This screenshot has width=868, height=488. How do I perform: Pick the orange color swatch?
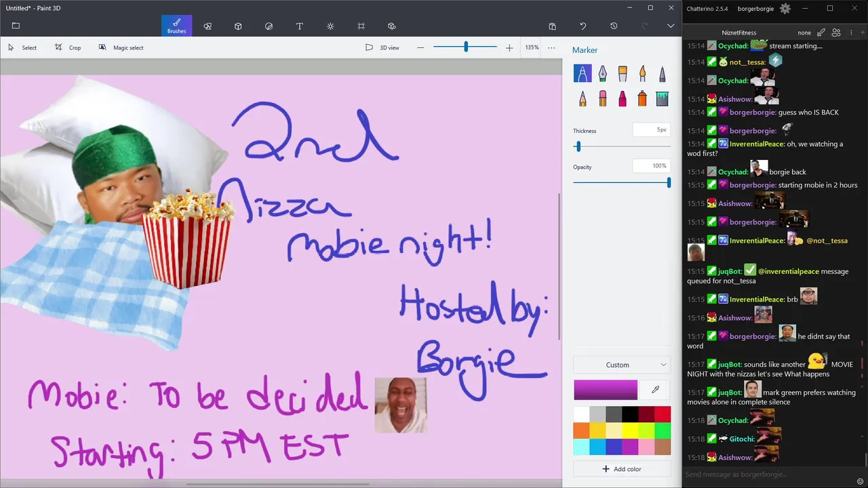pyautogui.click(x=581, y=430)
